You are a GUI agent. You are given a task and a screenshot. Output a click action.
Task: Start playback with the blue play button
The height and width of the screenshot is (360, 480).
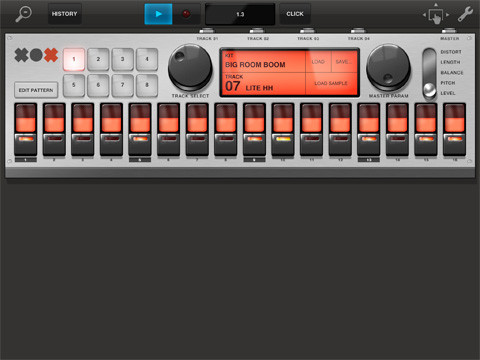click(x=158, y=14)
